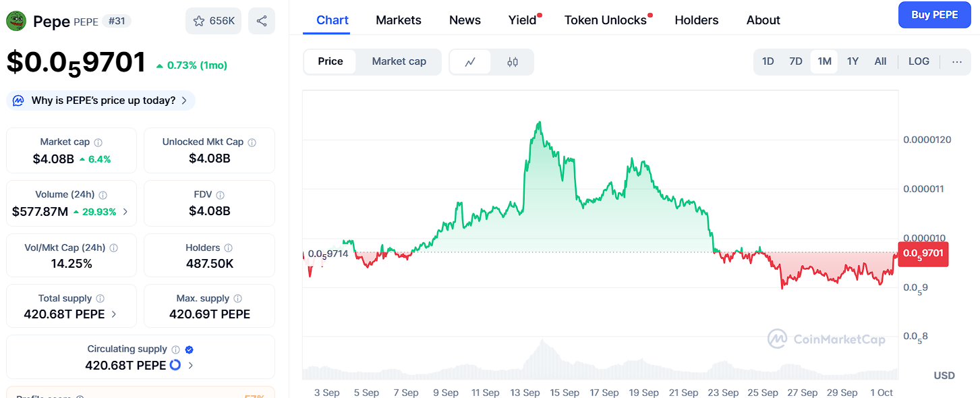Expand Total supply details chevron
Image resolution: width=980 pixels, height=398 pixels.
[113, 314]
